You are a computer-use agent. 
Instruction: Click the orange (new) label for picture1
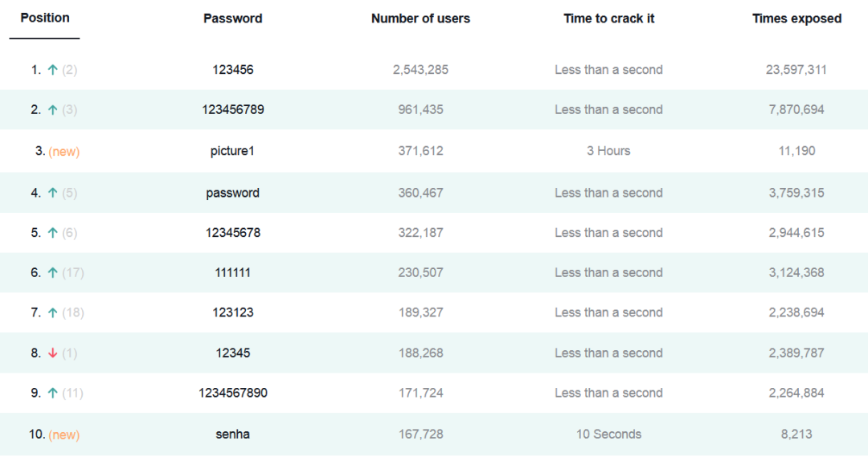pos(64,151)
